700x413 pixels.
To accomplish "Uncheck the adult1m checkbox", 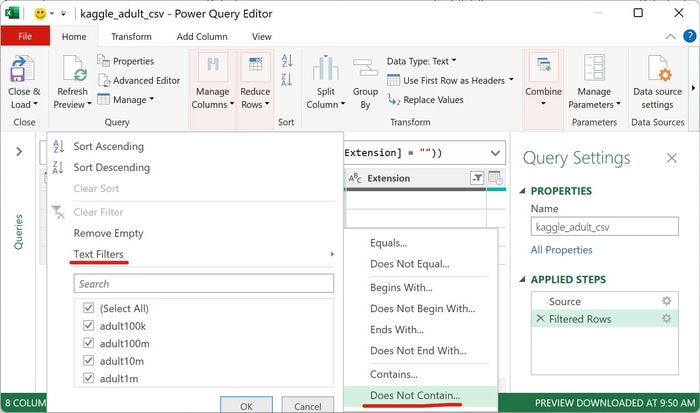I will [88, 378].
